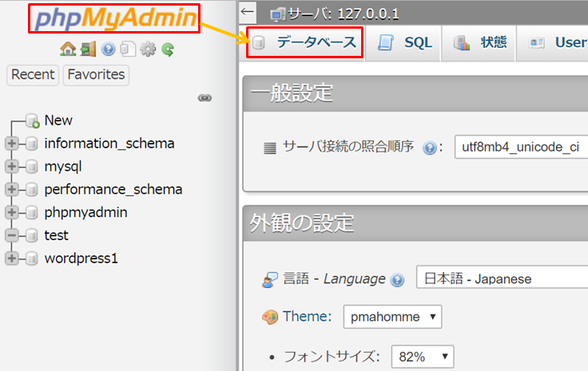The height and width of the screenshot is (371, 588).
Task: Open the utf8mb4_unicode_ci collation dropdown
Action: click(x=521, y=147)
